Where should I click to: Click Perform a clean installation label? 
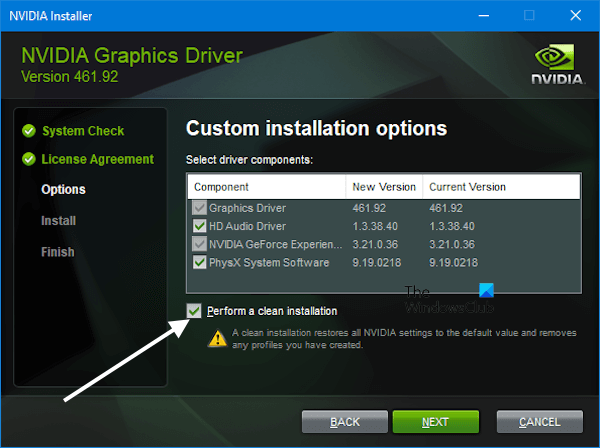coord(272,311)
